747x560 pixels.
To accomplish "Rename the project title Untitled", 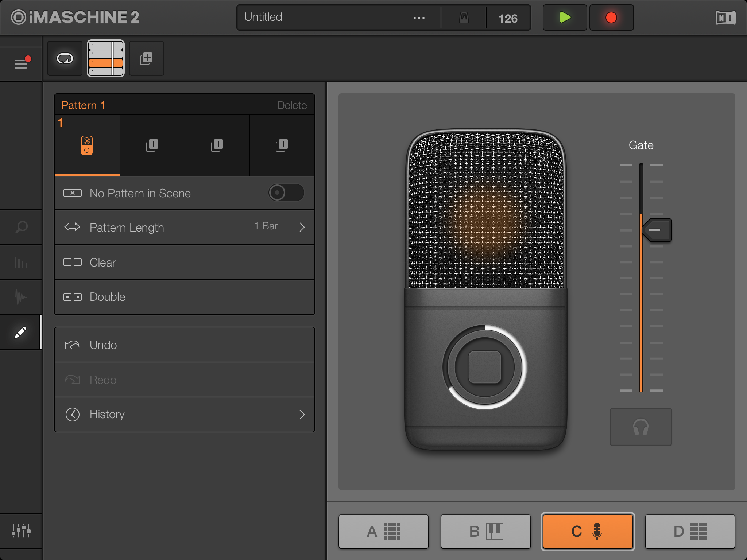I will tap(263, 17).
